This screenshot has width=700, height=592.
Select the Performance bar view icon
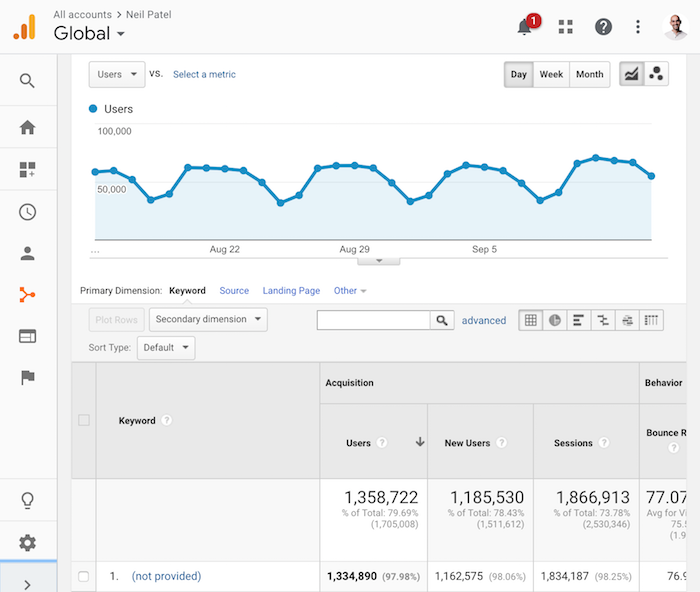click(579, 320)
